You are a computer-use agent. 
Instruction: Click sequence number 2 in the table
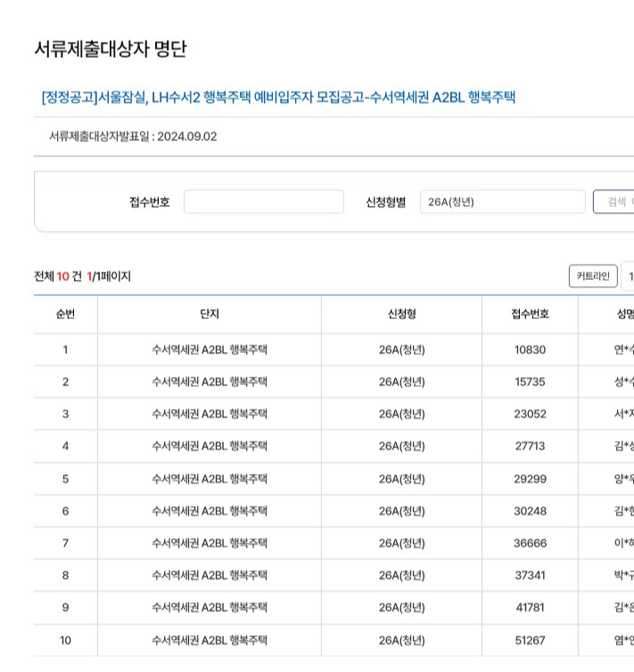click(x=66, y=381)
